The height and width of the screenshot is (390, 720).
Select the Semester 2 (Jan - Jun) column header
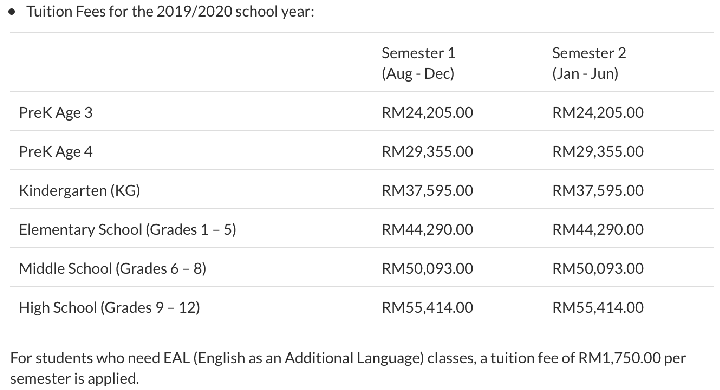[589, 63]
